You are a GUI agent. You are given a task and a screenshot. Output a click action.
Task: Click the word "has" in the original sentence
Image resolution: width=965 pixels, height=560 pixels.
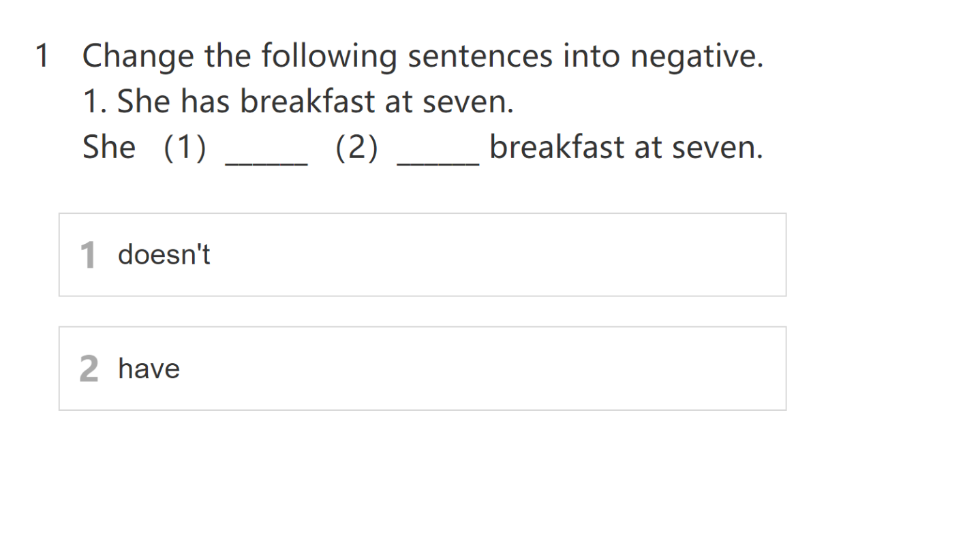pos(207,102)
